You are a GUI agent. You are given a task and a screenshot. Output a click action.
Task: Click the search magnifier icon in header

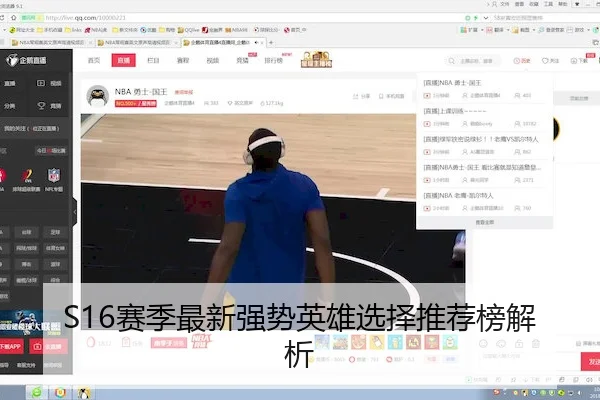[x=452, y=61]
